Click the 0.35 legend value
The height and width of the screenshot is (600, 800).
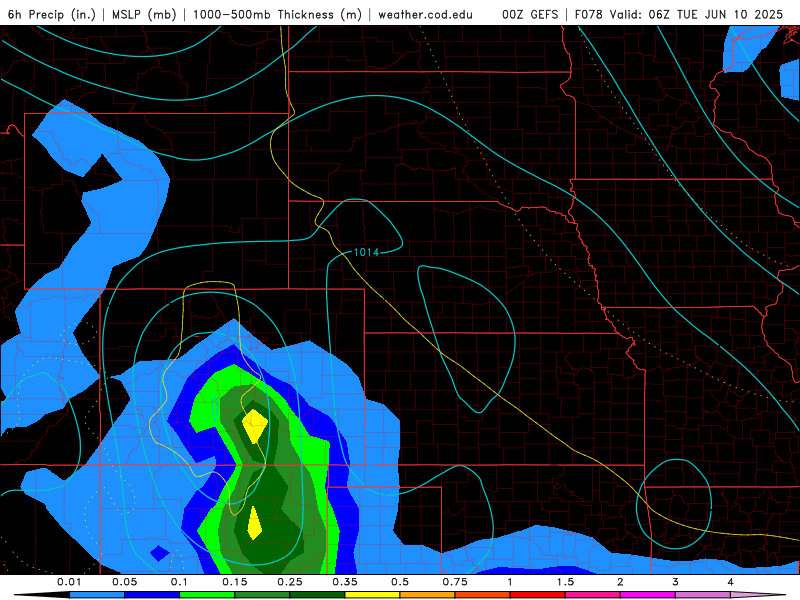(345, 582)
